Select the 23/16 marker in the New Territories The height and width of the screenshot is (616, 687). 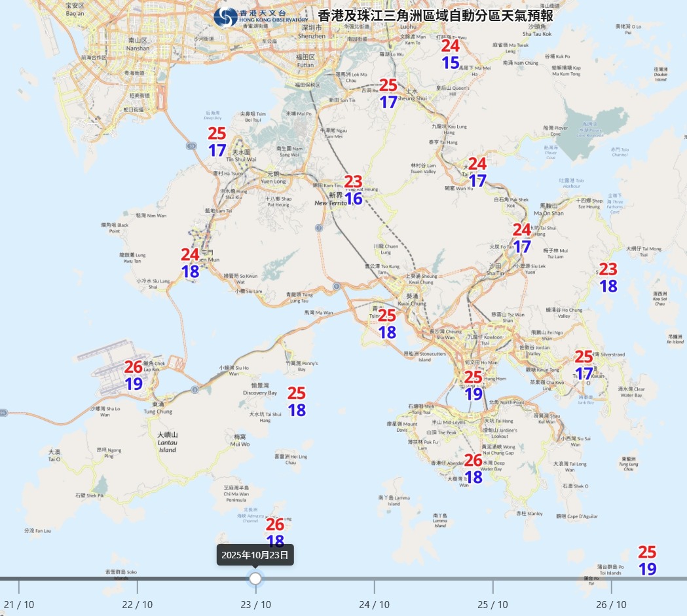pos(354,190)
